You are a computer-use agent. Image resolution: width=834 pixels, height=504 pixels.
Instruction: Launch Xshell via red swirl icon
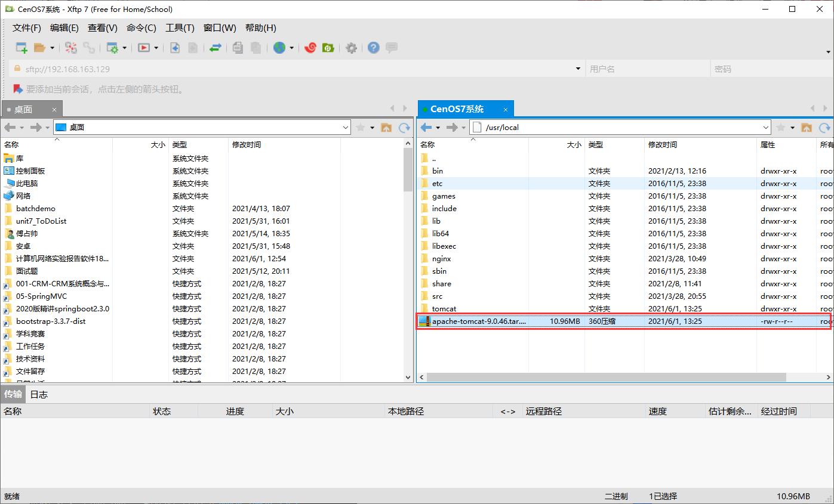[x=310, y=48]
